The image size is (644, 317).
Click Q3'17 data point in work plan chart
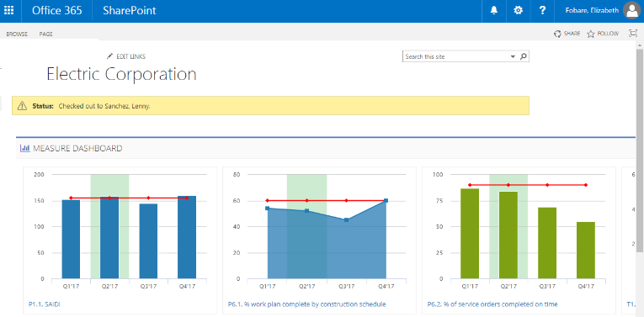tap(346, 219)
